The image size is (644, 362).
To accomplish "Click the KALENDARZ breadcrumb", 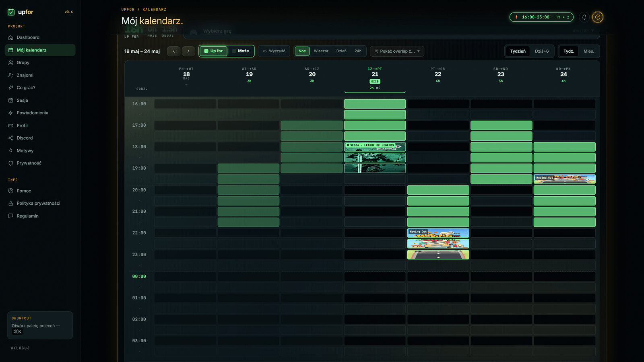I will click(x=155, y=10).
